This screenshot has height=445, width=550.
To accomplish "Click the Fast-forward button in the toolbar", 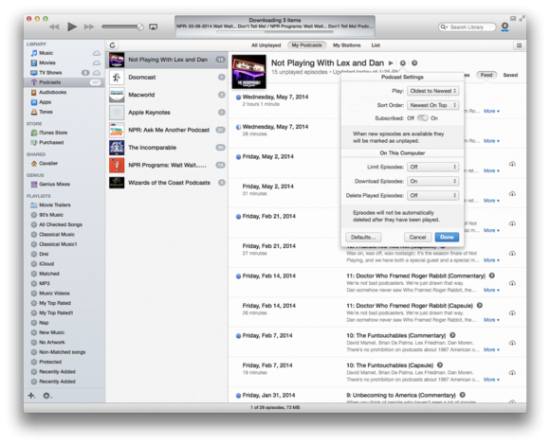I will pos(89,27).
